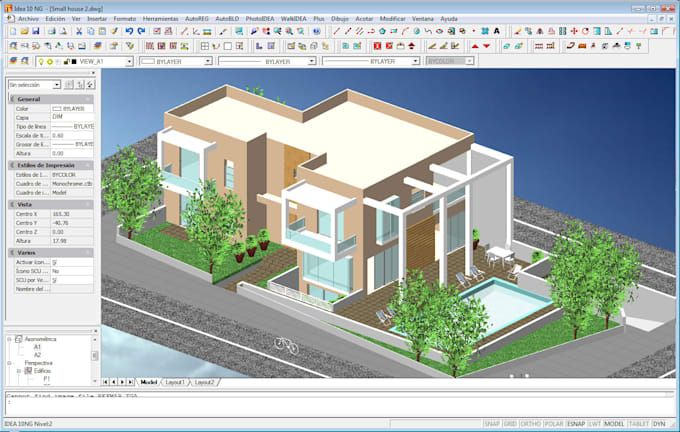This screenshot has width=680, height=432.
Task: Open the Ayuda menu
Action: click(x=449, y=19)
